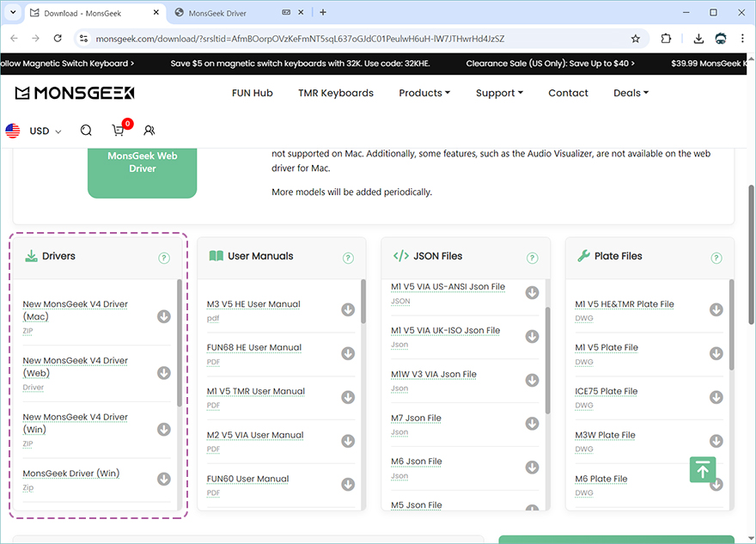Open a new browser tab
The width and height of the screenshot is (756, 544).
[x=323, y=13]
